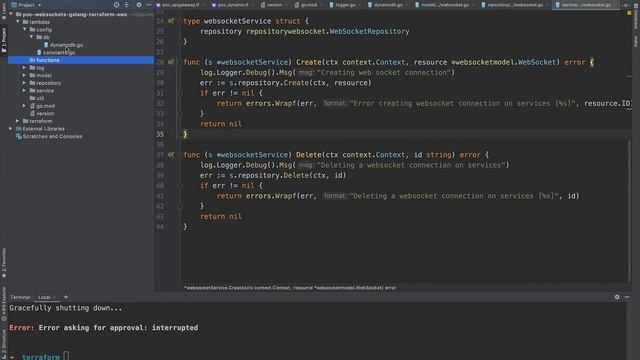
Task: Click line number 35 in gutter
Action: click(159, 134)
